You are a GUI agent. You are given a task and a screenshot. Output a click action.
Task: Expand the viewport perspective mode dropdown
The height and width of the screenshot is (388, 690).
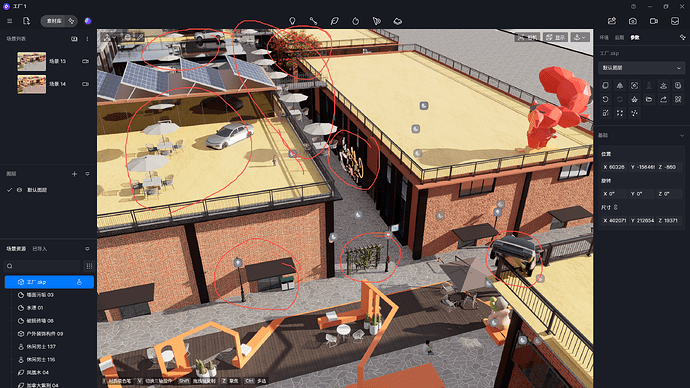[x=580, y=37]
